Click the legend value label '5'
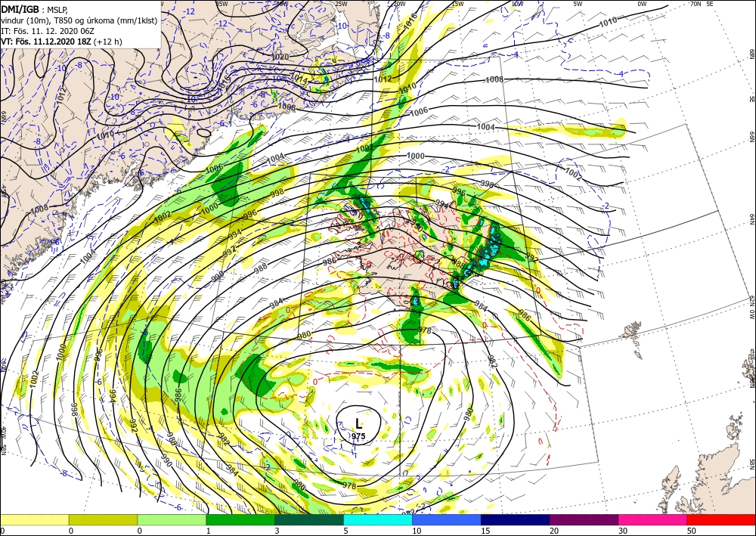Image resolution: width=756 pixels, height=536 pixels. click(x=346, y=531)
